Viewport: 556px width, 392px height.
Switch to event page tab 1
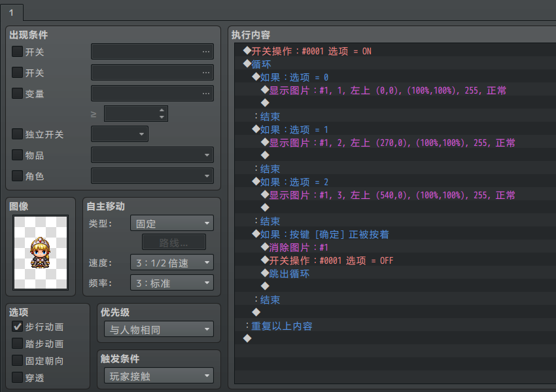point(12,13)
